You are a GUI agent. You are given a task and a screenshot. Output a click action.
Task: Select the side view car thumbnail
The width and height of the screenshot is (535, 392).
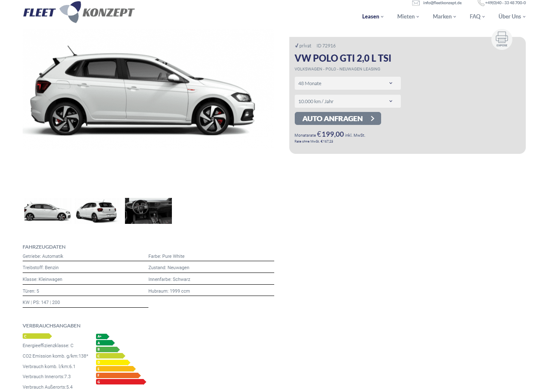48,211
